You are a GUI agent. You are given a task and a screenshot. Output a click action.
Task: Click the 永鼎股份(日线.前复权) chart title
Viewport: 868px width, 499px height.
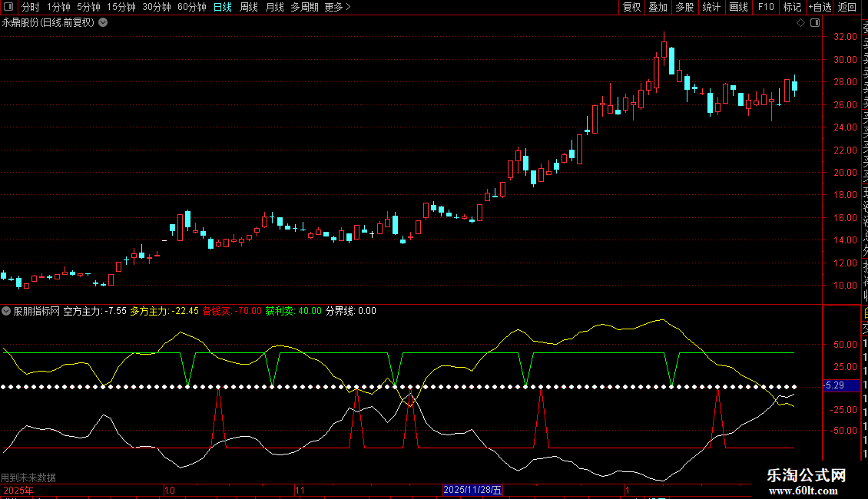[x=48, y=23]
